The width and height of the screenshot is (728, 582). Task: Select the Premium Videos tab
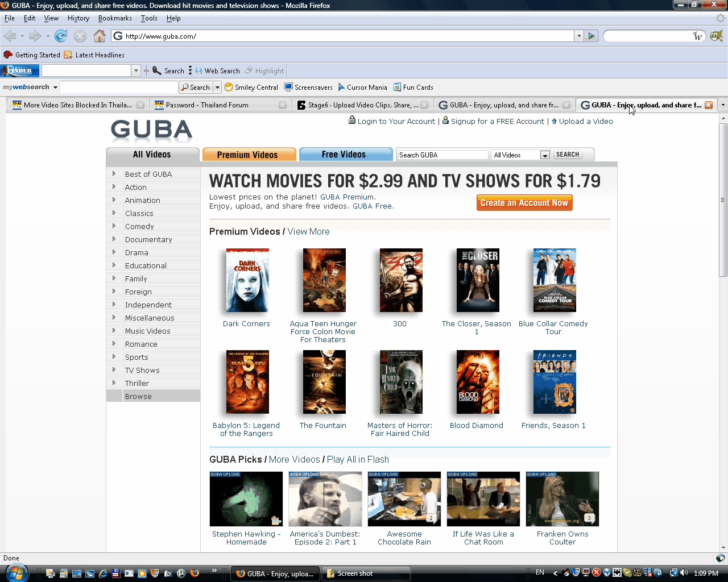pos(249,155)
